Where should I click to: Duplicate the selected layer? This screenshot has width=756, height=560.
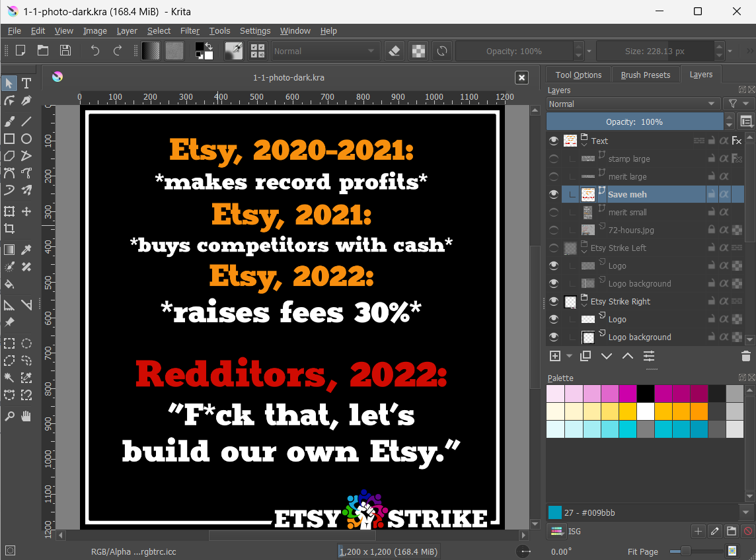click(586, 356)
